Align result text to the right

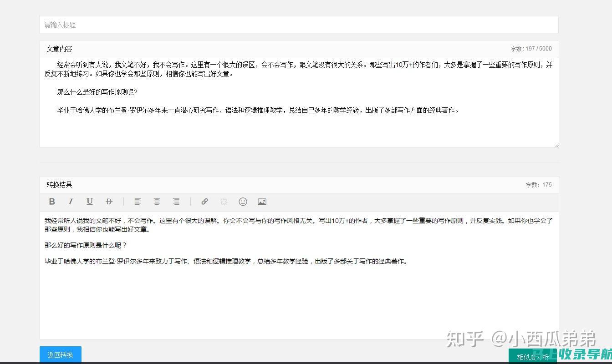point(176,202)
